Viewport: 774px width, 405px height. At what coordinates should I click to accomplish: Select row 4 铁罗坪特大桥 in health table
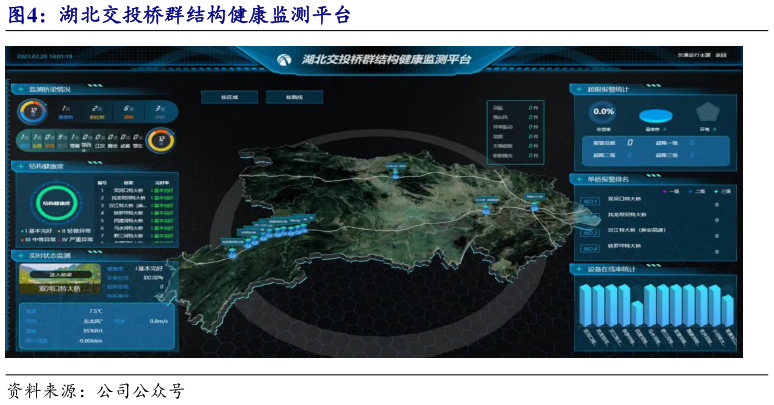[x=136, y=213]
